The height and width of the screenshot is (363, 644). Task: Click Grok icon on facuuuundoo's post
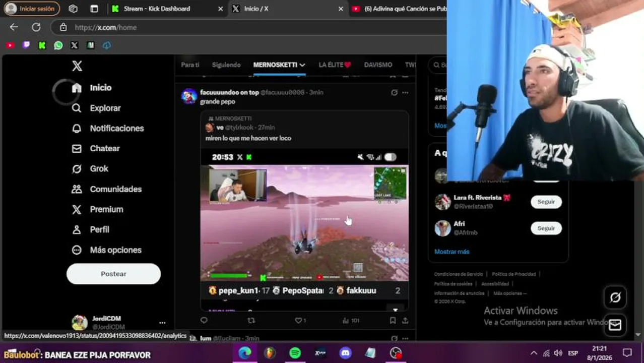(x=394, y=92)
